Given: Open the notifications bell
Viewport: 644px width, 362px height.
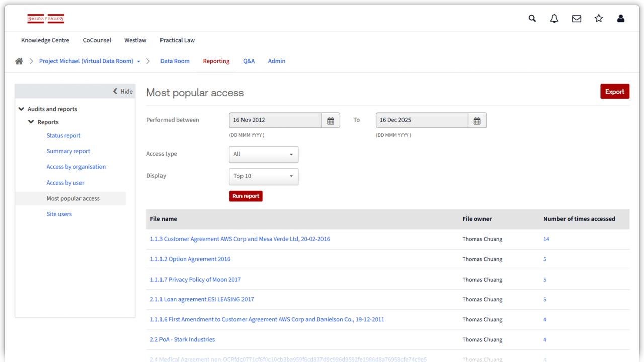Looking at the screenshot, I should (x=554, y=19).
